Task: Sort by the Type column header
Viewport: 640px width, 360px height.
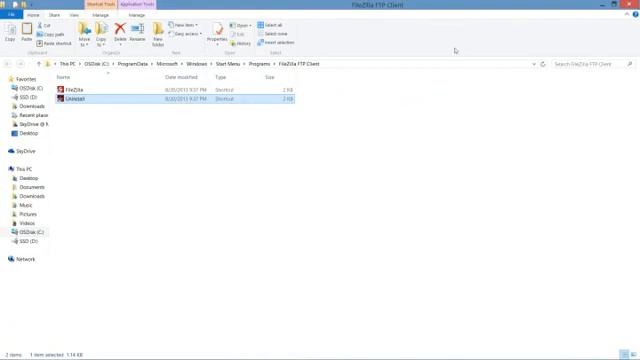Action: point(220,77)
